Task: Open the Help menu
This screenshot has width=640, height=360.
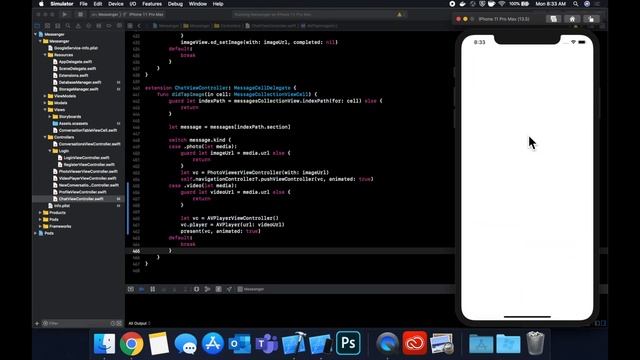Action: pyautogui.click(x=218, y=4)
